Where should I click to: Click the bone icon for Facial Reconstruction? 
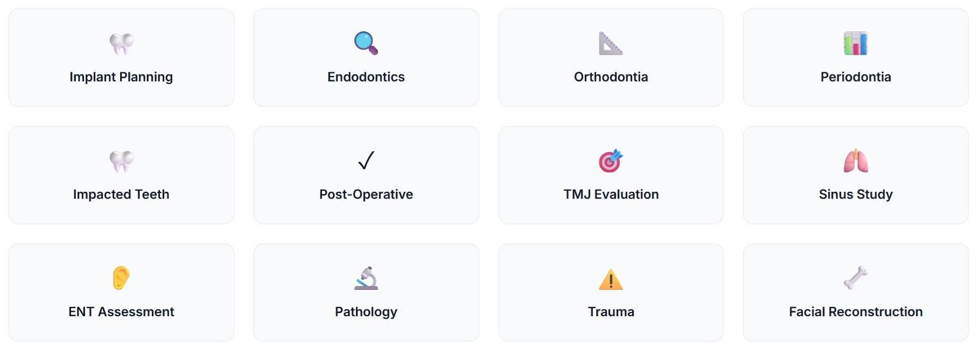(x=855, y=278)
